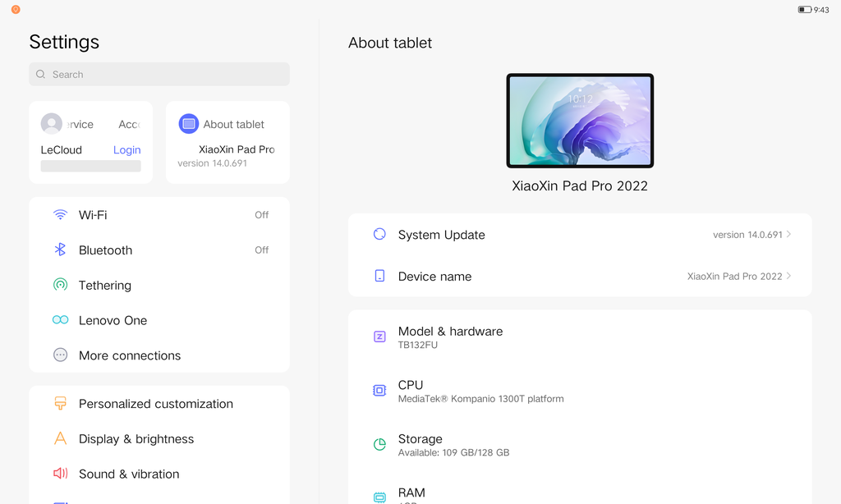Viewport: 841px width, 504px height.
Task: Click the blue About tablet icon
Action: 188,124
